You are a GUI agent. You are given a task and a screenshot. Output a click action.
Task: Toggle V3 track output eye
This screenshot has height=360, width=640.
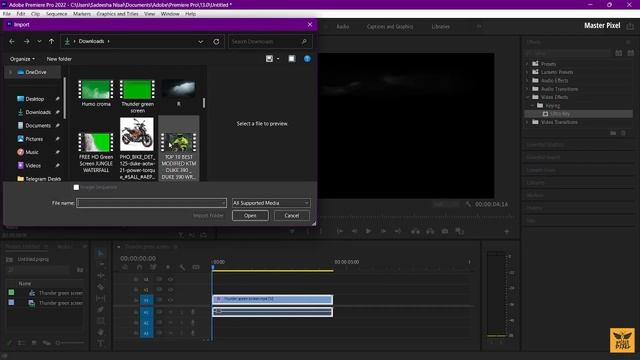coord(171,280)
